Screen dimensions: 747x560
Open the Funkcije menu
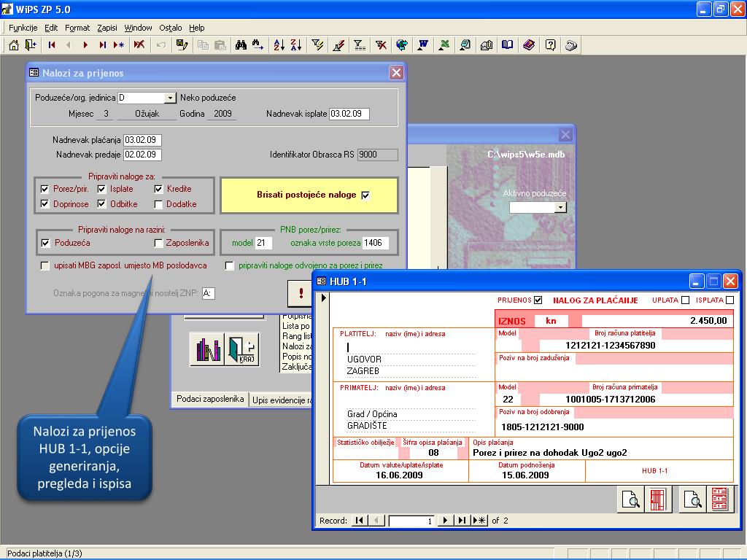[23, 28]
